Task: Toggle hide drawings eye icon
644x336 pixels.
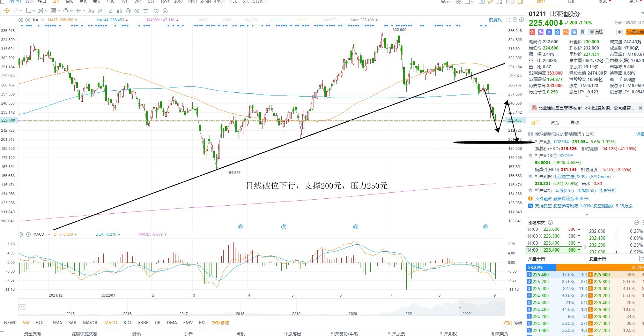Action: 137,11
